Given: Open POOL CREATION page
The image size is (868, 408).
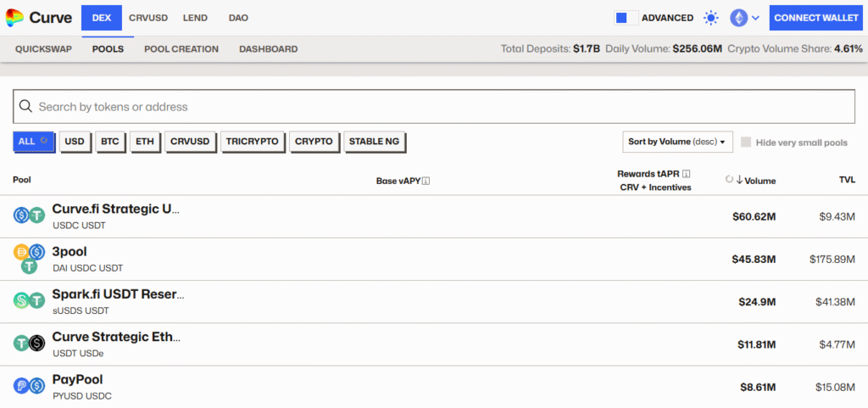Looking at the screenshot, I should [181, 48].
